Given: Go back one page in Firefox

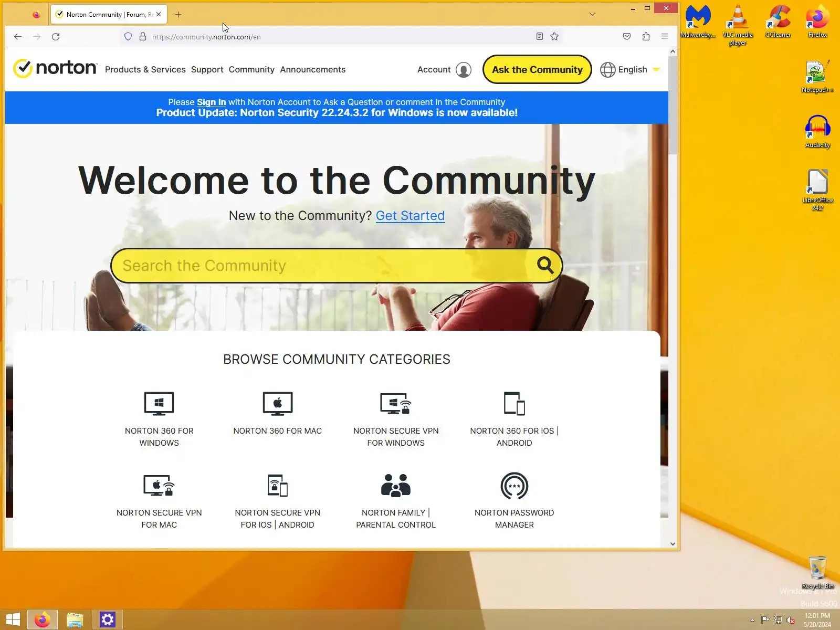Looking at the screenshot, I should tap(18, 37).
